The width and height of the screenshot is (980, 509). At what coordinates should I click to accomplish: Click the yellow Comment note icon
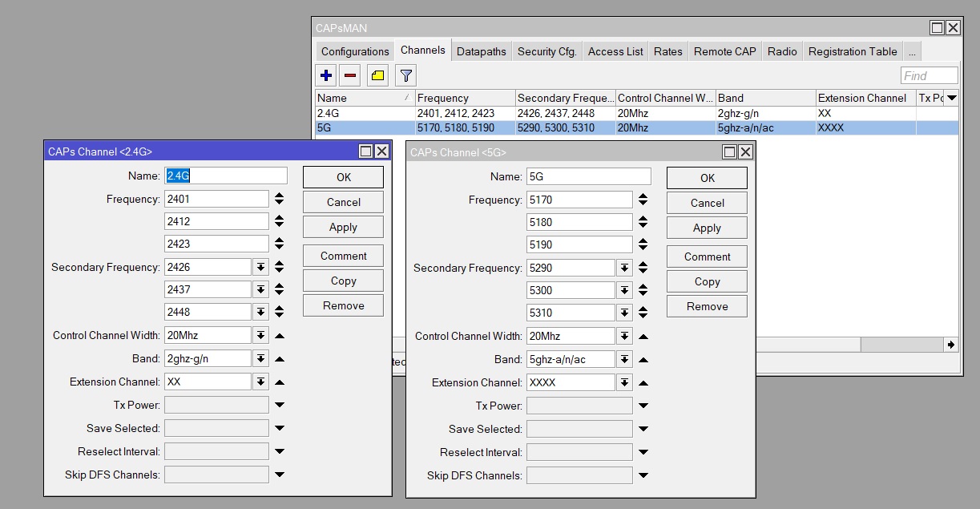pyautogui.click(x=377, y=76)
